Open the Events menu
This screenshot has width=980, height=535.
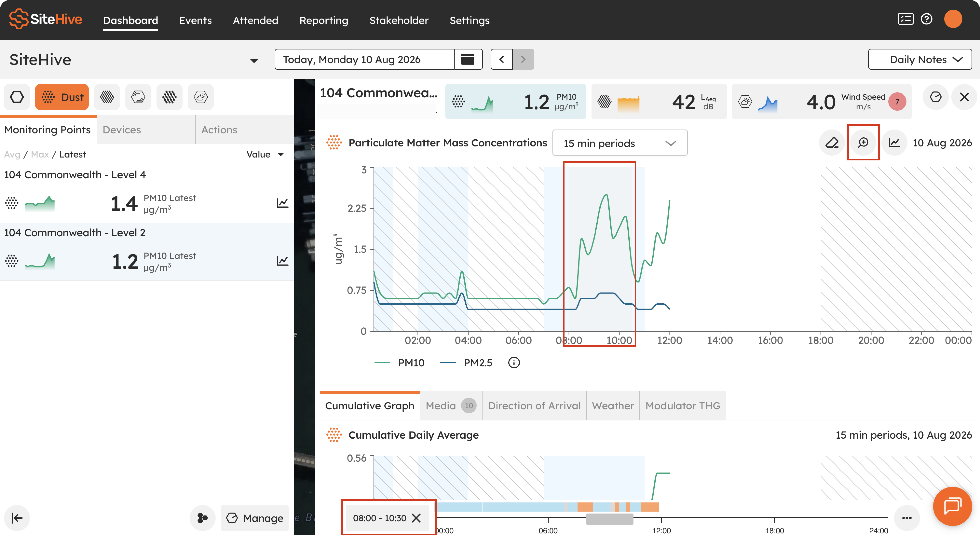pos(196,20)
